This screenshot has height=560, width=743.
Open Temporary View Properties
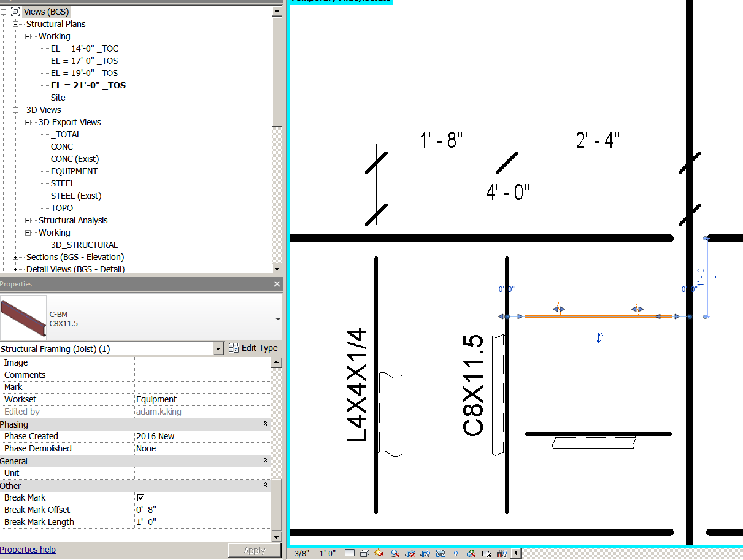[487, 553]
